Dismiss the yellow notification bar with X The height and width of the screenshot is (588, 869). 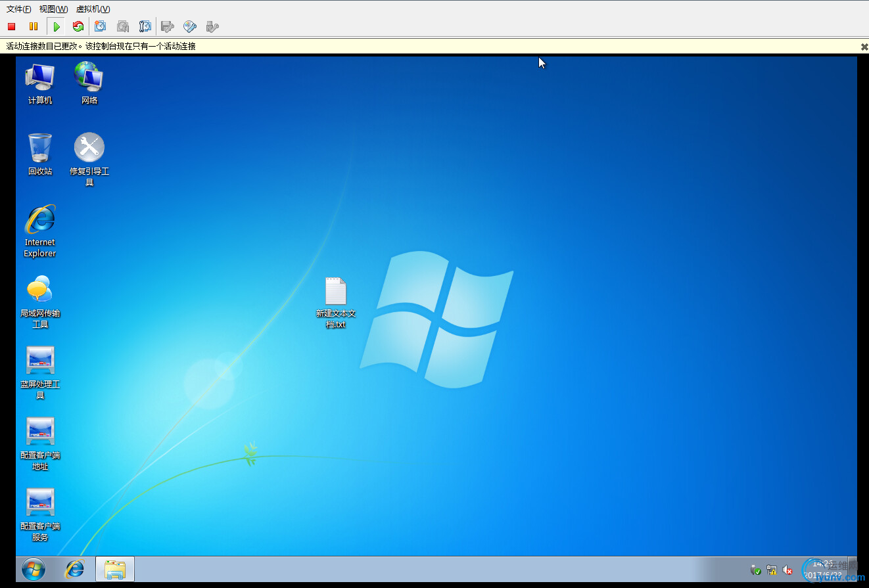[x=864, y=47]
